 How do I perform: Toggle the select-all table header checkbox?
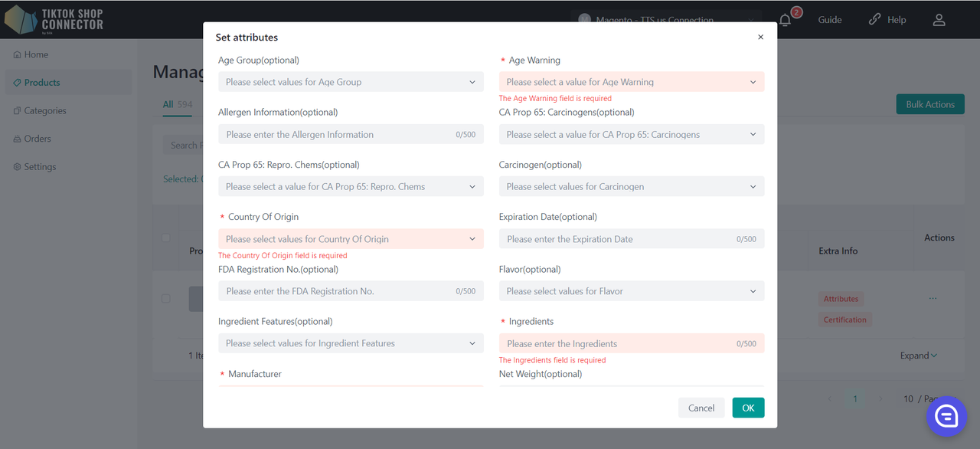[165, 238]
